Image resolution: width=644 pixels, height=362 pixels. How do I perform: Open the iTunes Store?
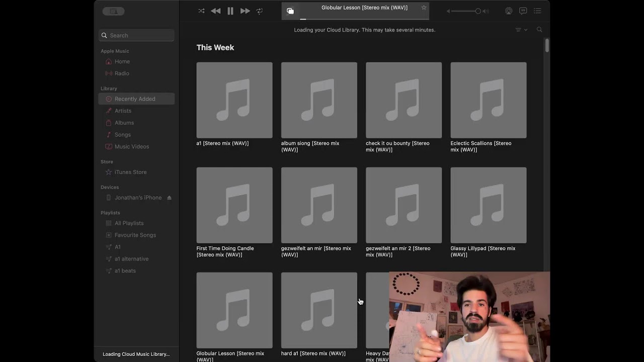130,172
